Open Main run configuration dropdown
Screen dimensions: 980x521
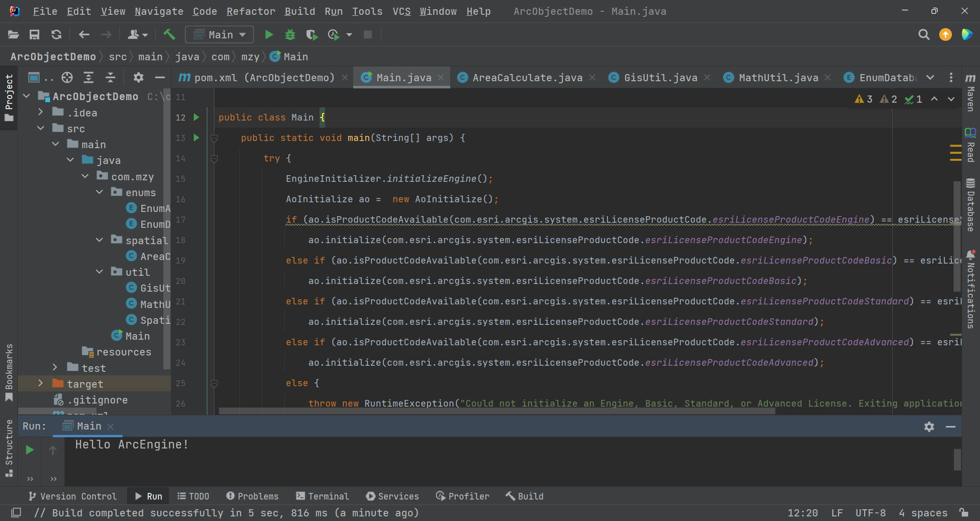coord(219,35)
